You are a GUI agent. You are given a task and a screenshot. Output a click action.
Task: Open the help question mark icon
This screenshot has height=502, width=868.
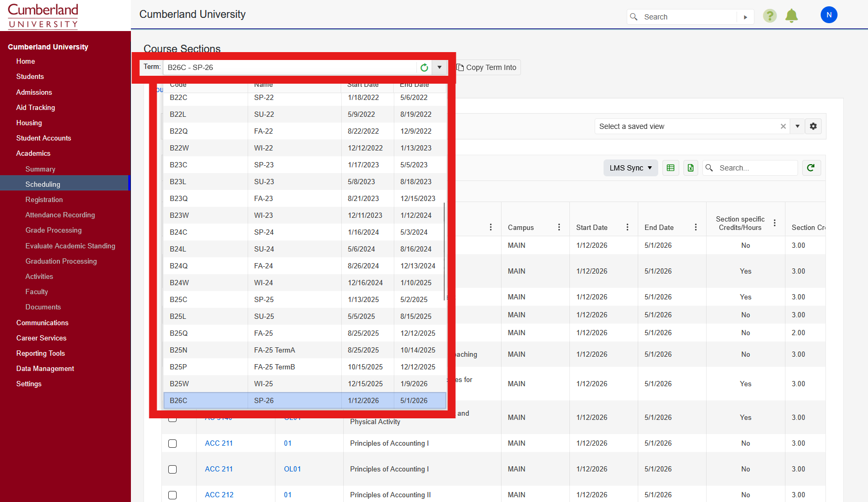click(770, 16)
